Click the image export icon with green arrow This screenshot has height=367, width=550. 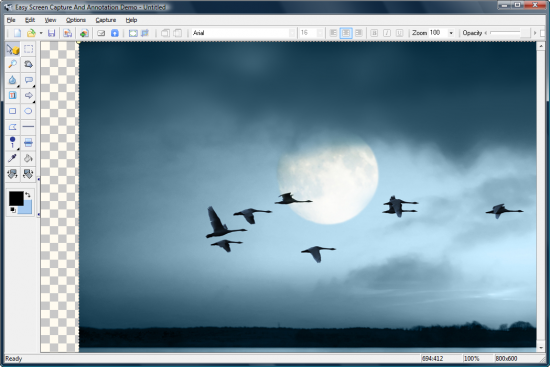pos(84,33)
